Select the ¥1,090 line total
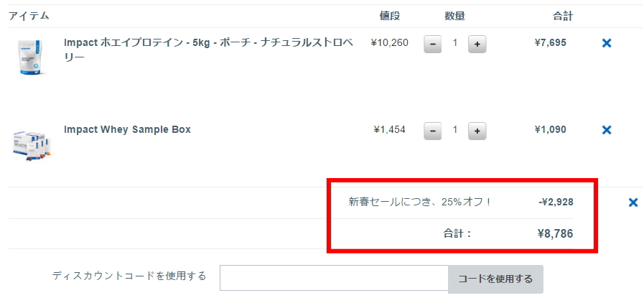This screenshot has height=298, width=644. tap(551, 129)
